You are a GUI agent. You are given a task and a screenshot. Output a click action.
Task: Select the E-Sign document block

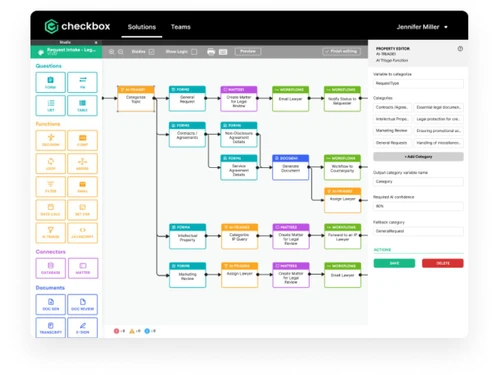click(x=82, y=327)
